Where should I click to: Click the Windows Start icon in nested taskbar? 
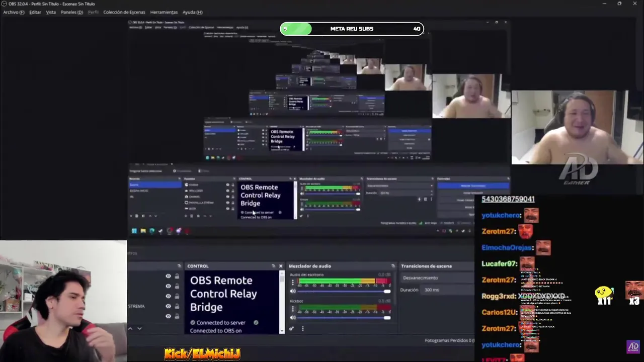[134, 231]
